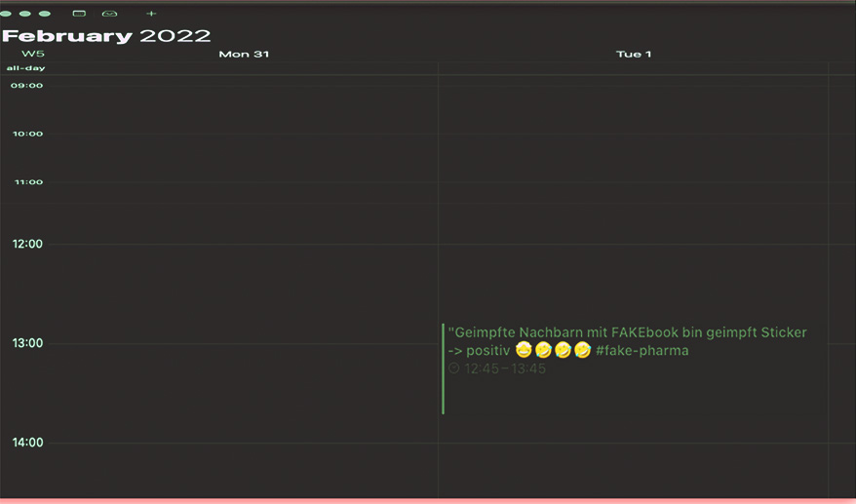
Task: Click the event time 12:45–13:45
Action: point(505,368)
